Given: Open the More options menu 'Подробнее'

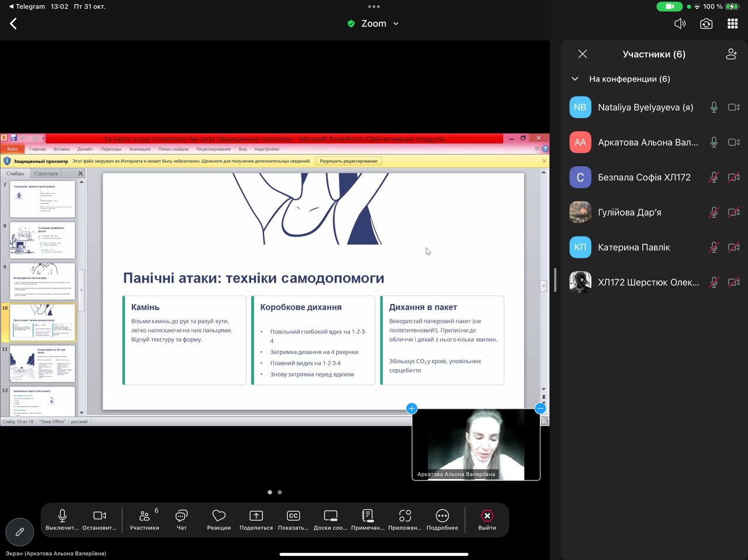Looking at the screenshot, I should coord(442,516).
